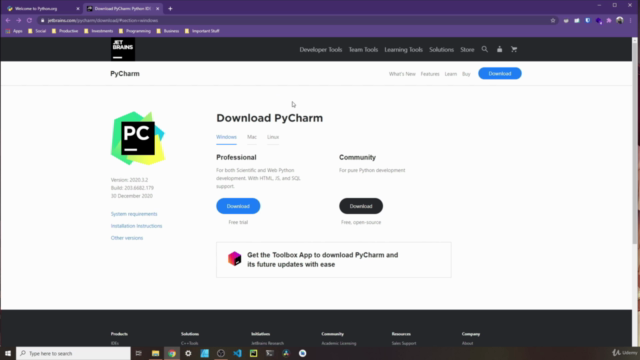The height and width of the screenshot is (360, 640).
Task: Click the Get the Toolbox App banner
Action: click(x=334, y=260)
